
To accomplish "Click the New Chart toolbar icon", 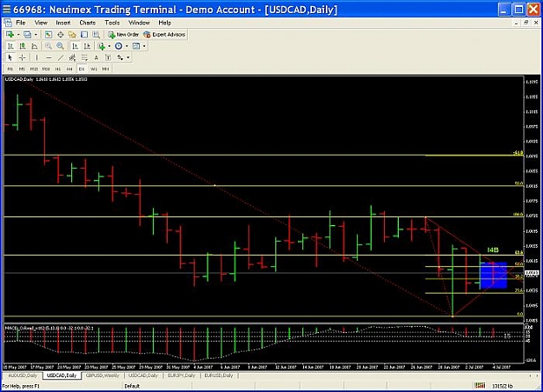I will 10,34.
